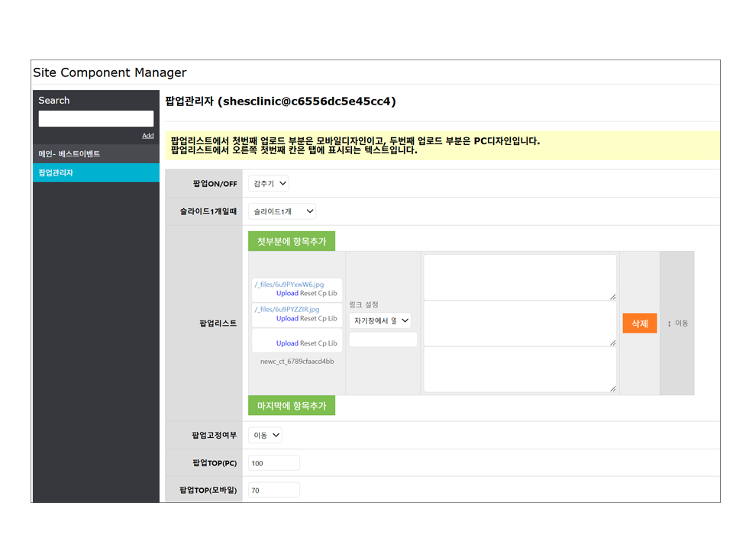Select 팝업관리자 sidebar item
Image resolution: width=749 pixels, height=560 pixels.
coord(96,173)
